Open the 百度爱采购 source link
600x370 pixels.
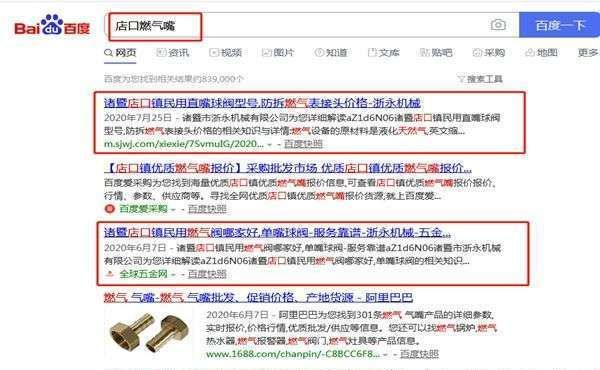pyautogui.click(x=143, y=209)
